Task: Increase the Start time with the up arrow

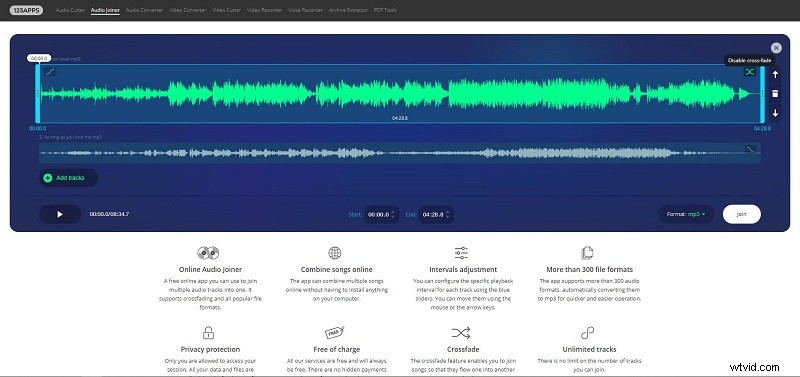Action: coord(393,211)
